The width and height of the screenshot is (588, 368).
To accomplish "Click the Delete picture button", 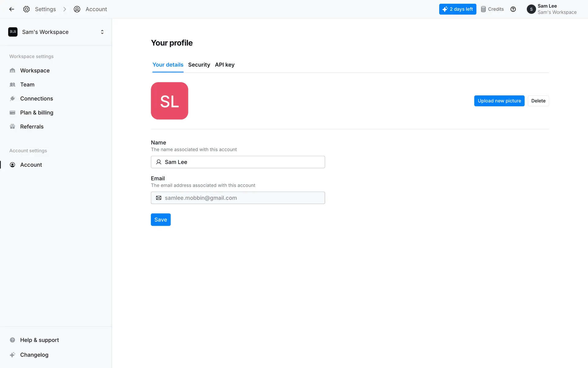I will 538,101.
